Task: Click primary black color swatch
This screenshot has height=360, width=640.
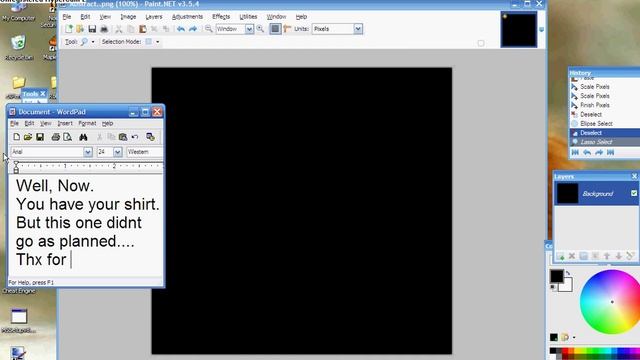Action: click(x=556, y=276)
